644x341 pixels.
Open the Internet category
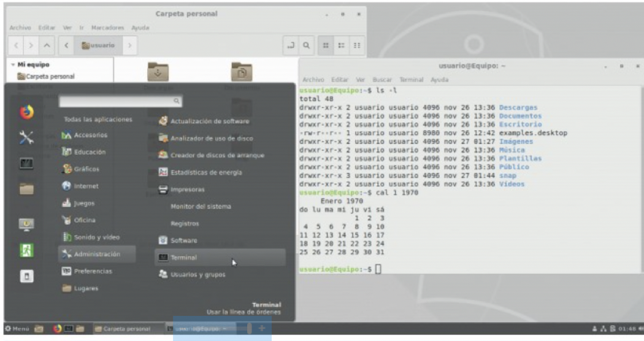tap(80, 186)
